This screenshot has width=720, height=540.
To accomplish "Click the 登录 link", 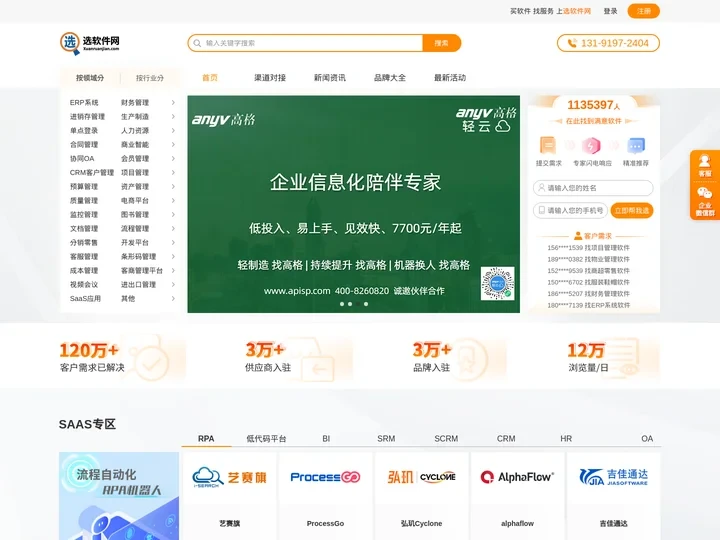I will coord(610,11).
